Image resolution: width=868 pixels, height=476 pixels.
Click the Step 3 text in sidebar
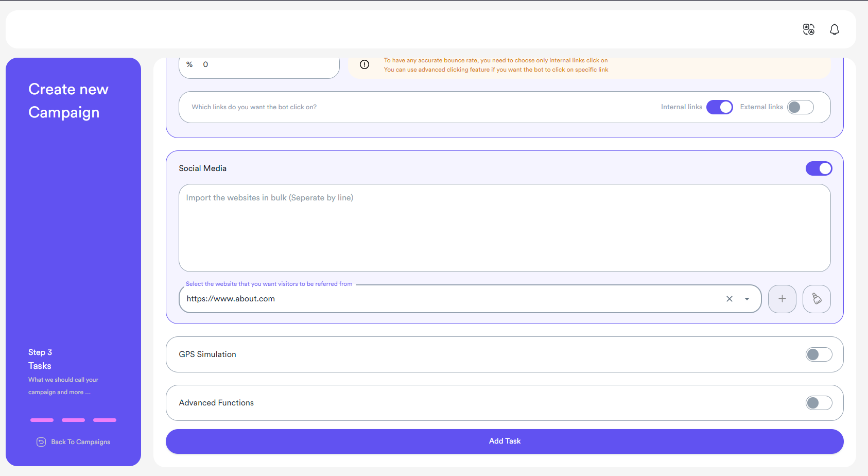[40, 352]
